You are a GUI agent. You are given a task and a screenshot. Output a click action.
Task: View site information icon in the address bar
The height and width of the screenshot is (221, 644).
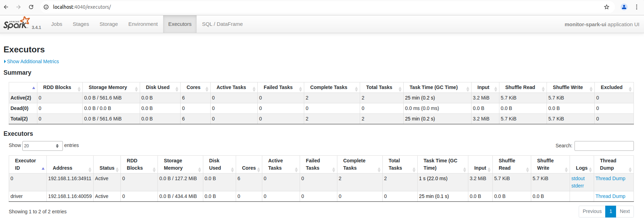pos(46,7)
